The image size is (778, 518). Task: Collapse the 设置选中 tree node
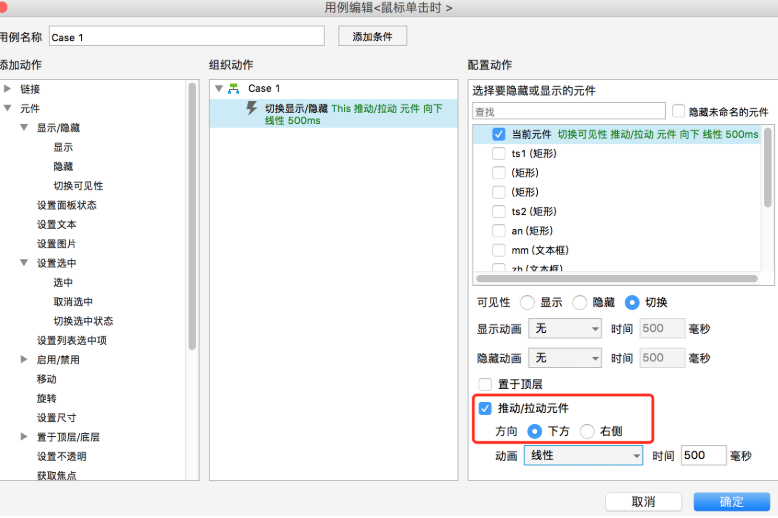click(24, 262)
